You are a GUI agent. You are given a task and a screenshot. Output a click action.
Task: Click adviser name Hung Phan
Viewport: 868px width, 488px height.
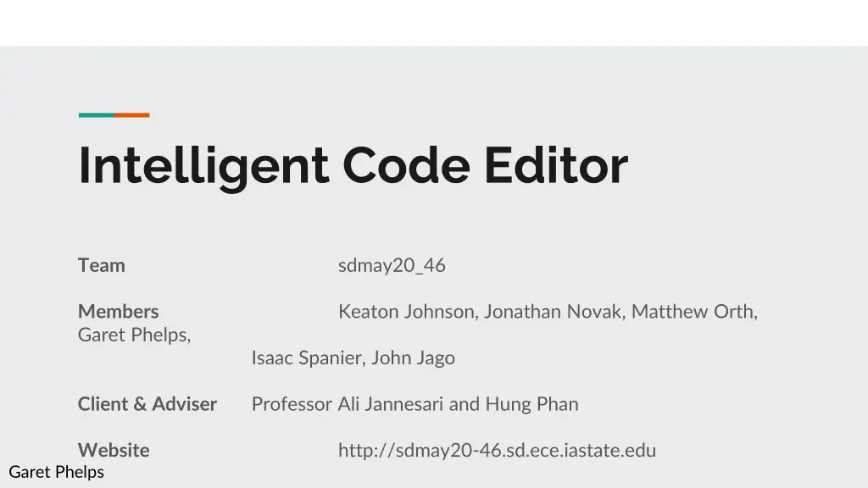click(x=531, y=404)
